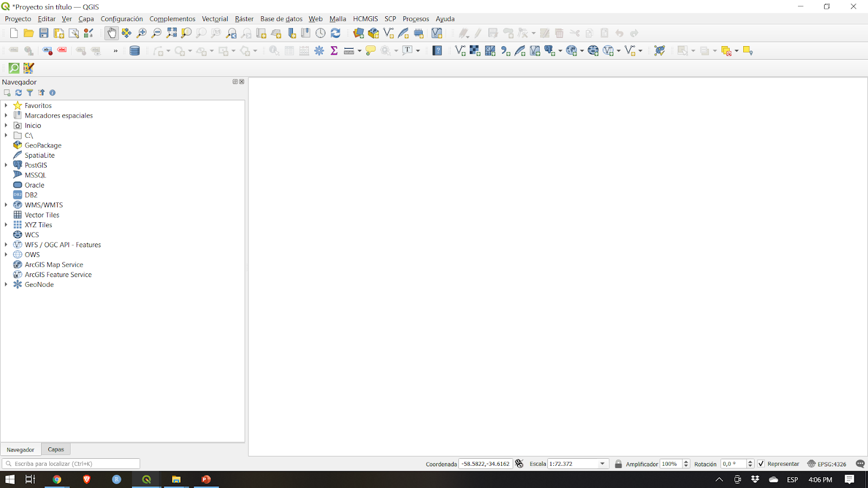Open File Explorer from the taskbar
Viewport: 868px width, 488px height.
[176, 479]
